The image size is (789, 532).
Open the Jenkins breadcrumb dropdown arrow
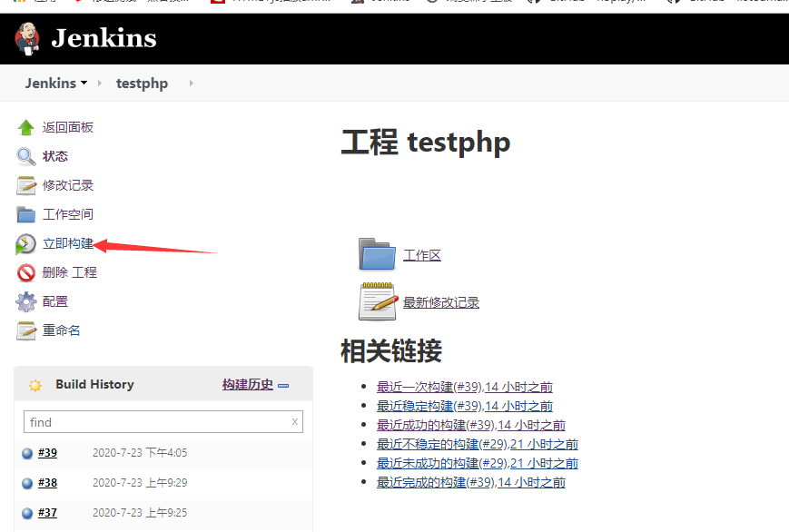[84, 83]
